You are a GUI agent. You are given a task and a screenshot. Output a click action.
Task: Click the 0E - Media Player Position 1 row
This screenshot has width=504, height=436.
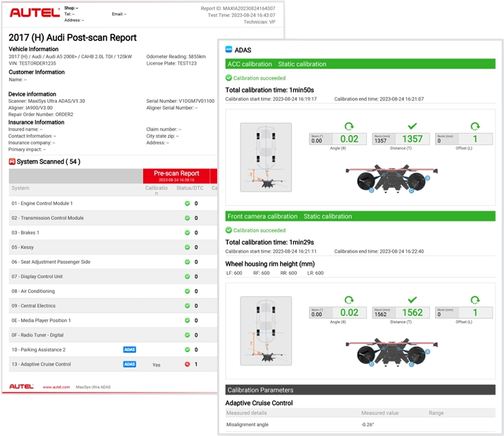point(113,320)
